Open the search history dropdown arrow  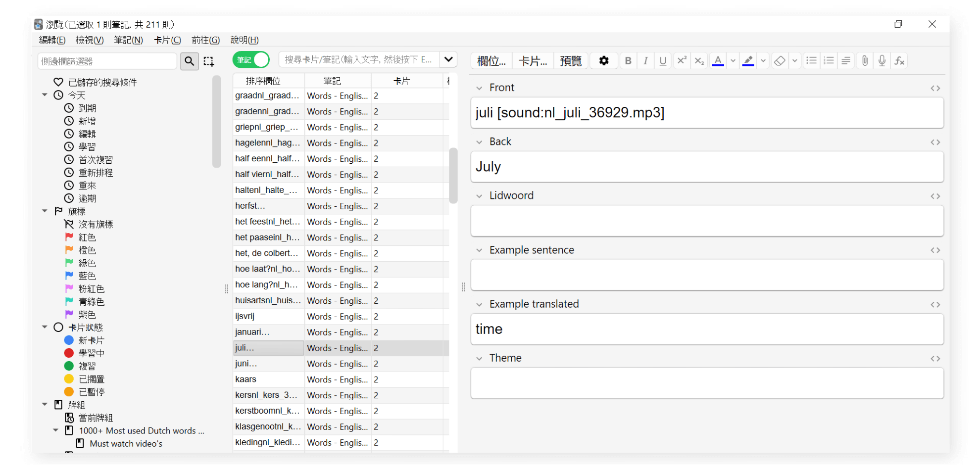448,59
